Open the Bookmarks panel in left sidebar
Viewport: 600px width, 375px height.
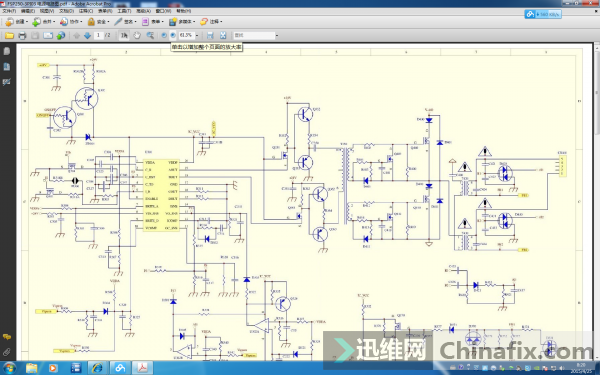click(7, 67)
